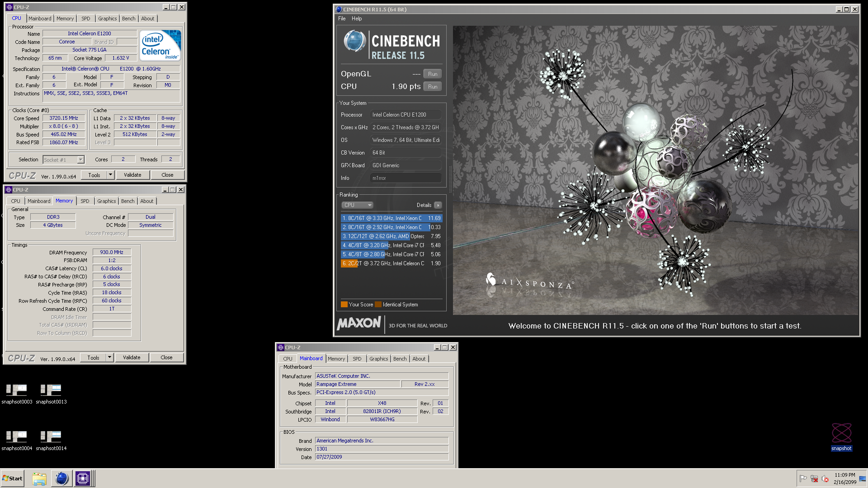The width and height of the screenshot is (868, 488).
Task: Click CPU-Z title icon in CPU window
Action: click(x=9, y=7)
